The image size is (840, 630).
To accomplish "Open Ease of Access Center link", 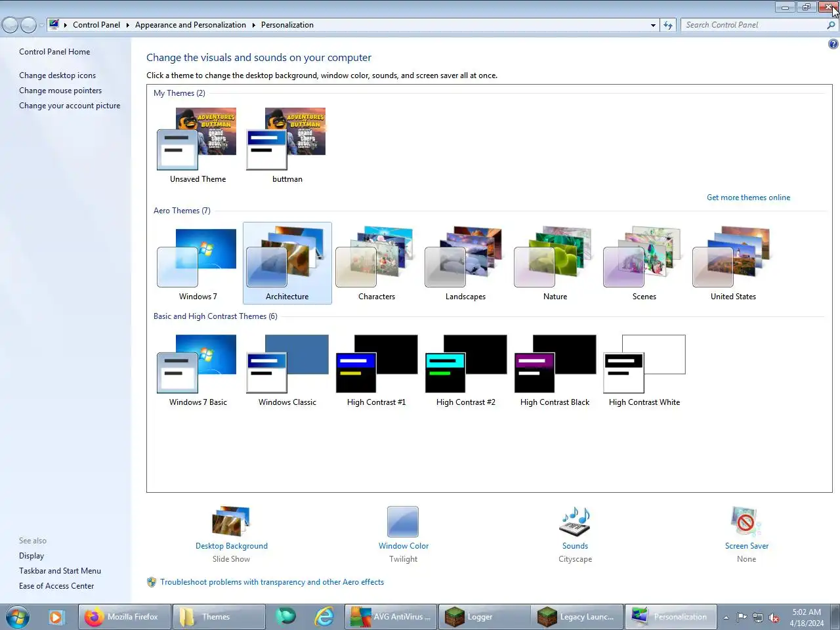I will point(56,586).
